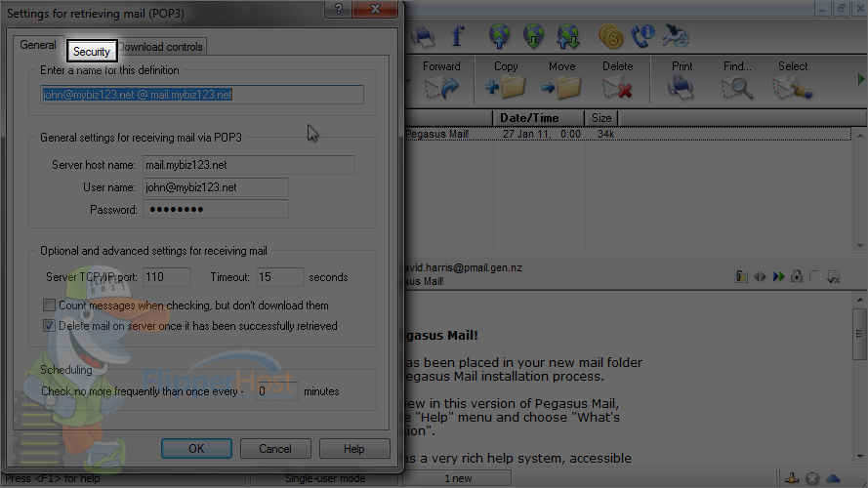
Task: Click the Pegasus winged horse icon
Action: [x=676, y=36]
